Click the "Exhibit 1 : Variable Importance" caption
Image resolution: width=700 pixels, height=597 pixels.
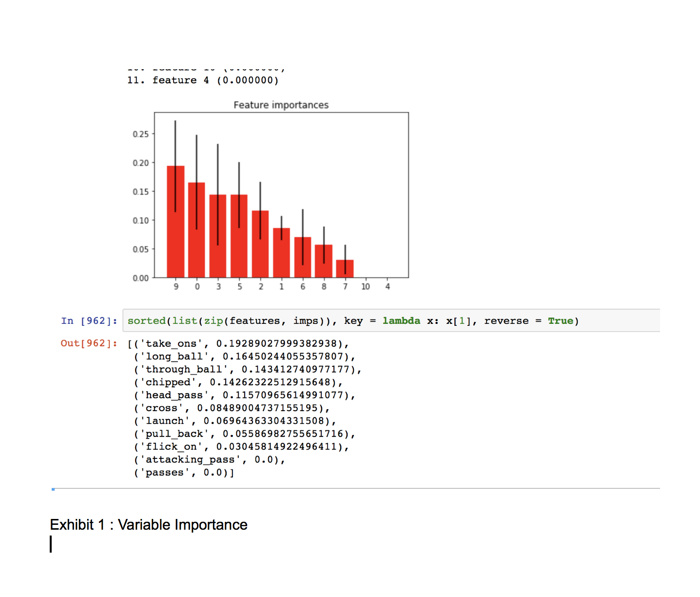pyautogui.click(x=149, y=525)
